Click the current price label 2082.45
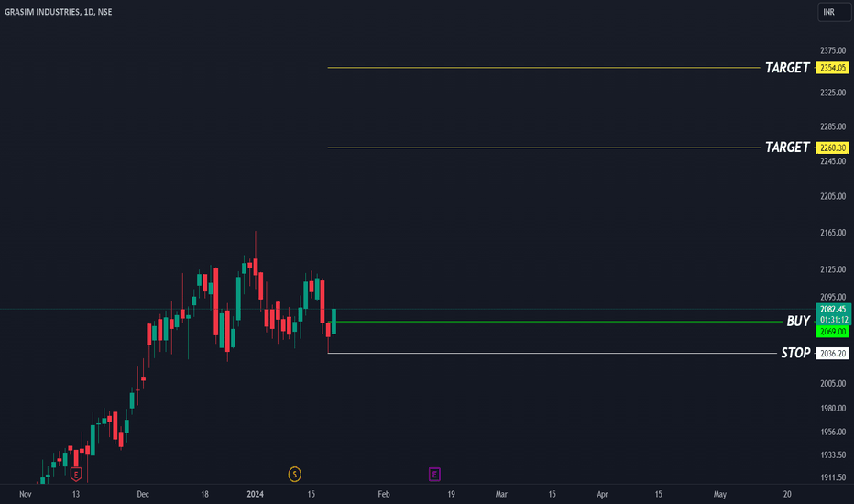This screenshot has width=854, height=504. pyautogui.click(x=833, y=309)
